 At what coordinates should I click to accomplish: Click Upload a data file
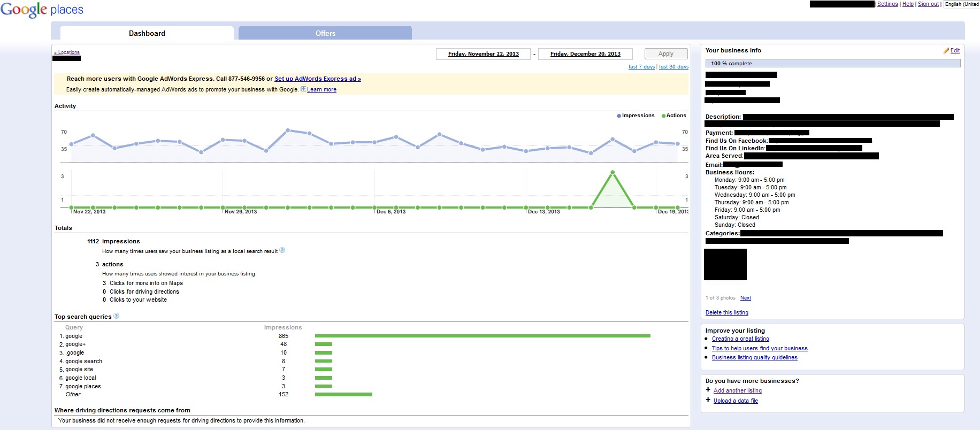(x=736, y=401)
